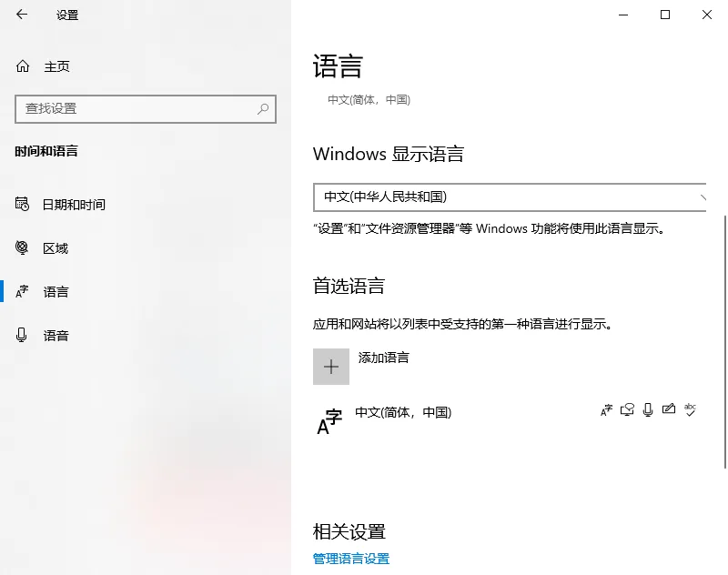Click into the 查找设置 search box

point(146,109)
